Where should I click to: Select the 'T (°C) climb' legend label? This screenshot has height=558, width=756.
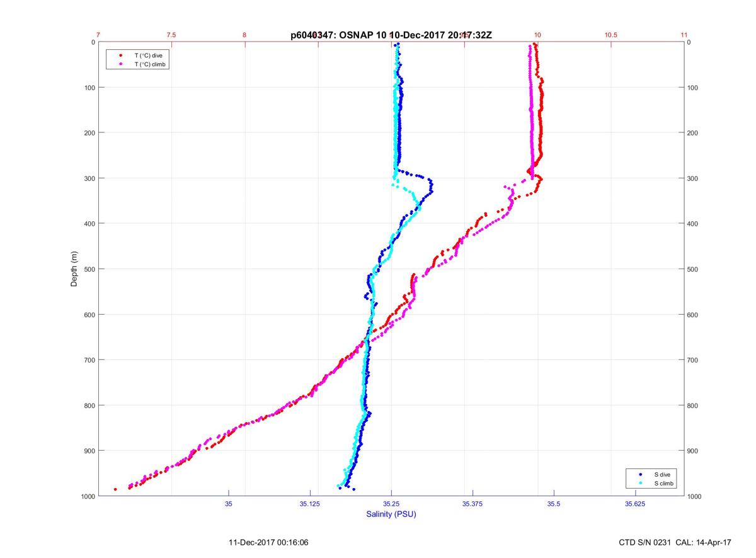pyautogui.click(x=150, y=64)
